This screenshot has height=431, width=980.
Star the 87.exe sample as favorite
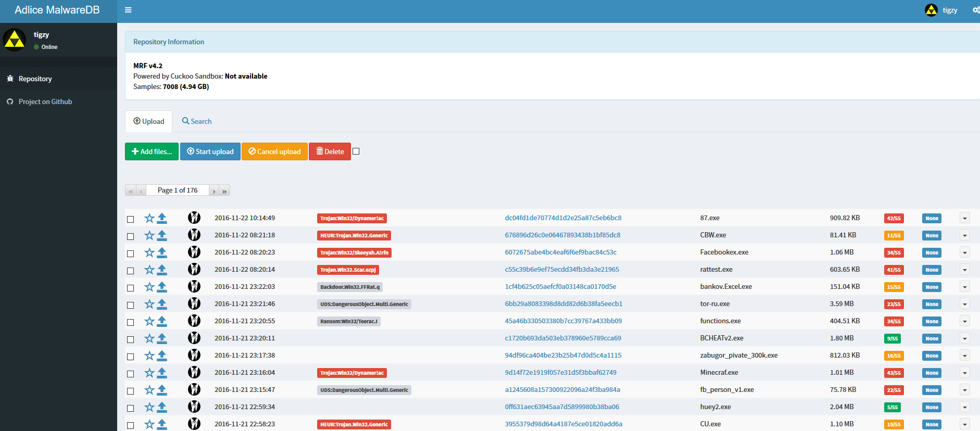(149, 219)
